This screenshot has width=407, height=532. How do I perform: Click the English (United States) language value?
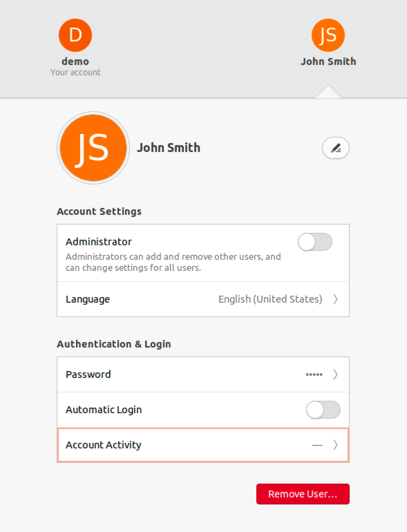(270, 299)
